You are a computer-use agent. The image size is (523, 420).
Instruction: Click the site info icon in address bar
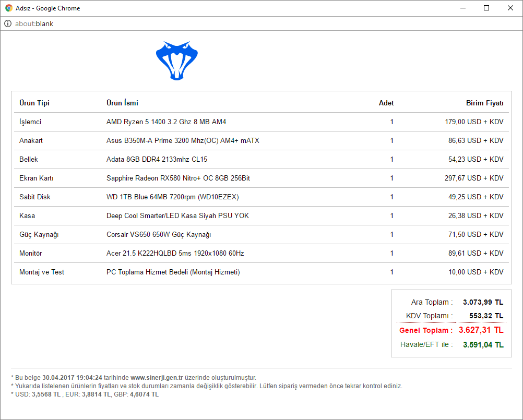[8, 23]
